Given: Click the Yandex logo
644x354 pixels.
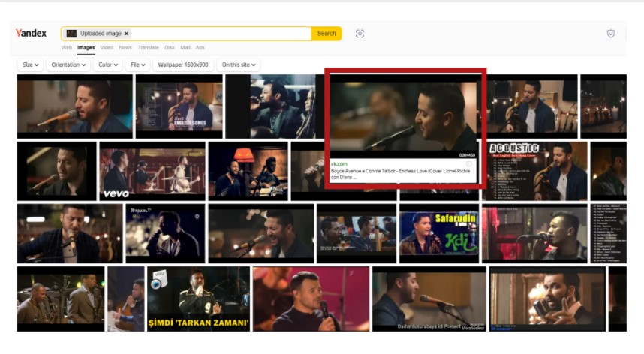Looking at the screenshot, I should point(32,33).
